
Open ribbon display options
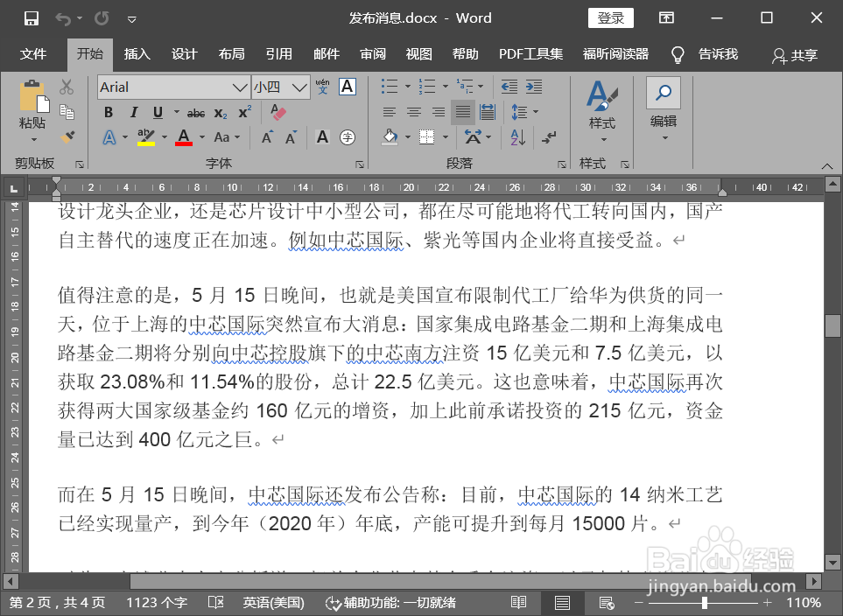coord(666,17)
